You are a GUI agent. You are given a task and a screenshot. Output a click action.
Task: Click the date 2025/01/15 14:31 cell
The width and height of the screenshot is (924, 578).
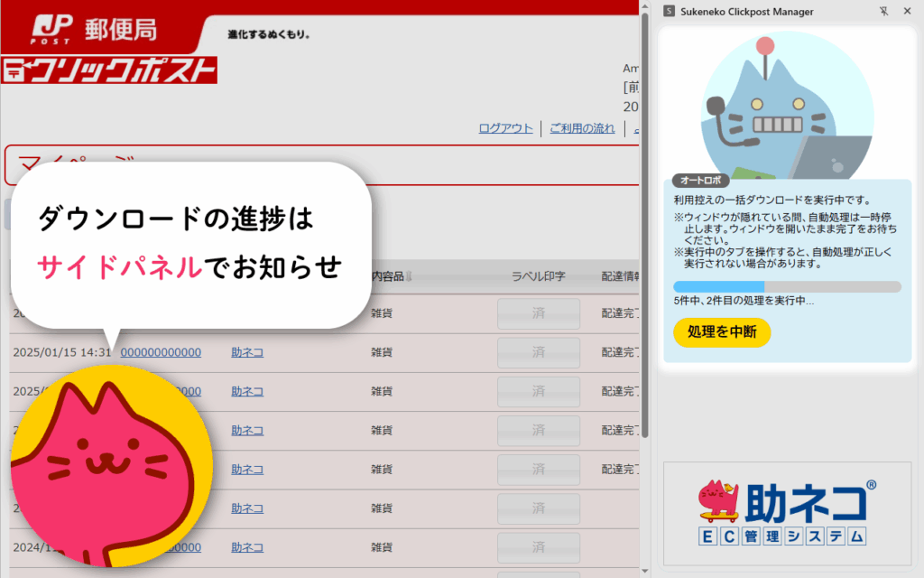[x=62, y=352]
